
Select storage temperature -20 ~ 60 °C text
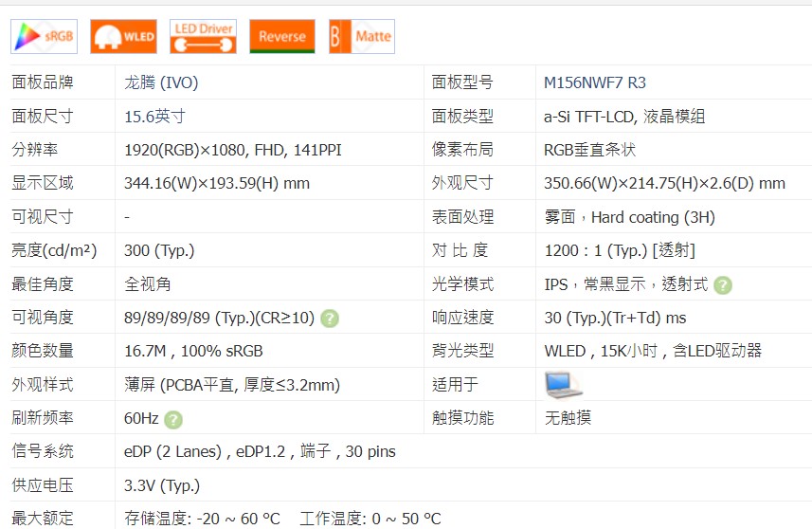(202, 519)
